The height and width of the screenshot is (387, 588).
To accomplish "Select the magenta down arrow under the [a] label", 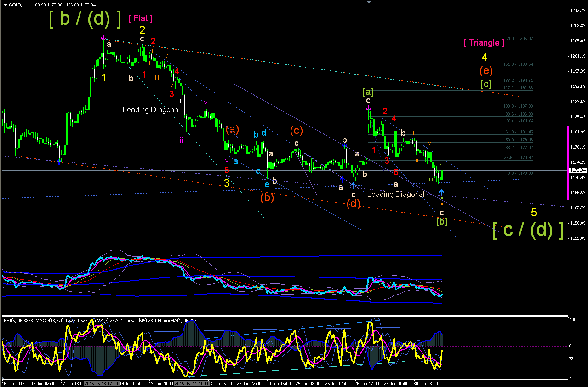I will coord(368,108).
